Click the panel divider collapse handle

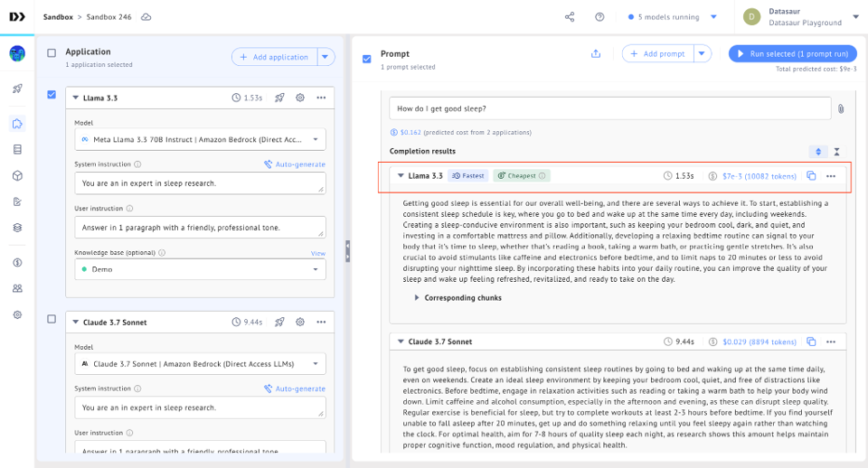coord(347,251)
